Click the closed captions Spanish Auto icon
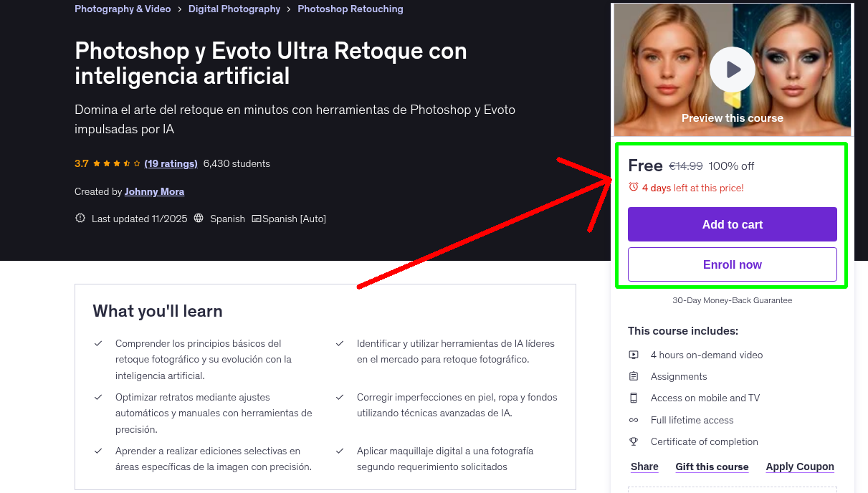Image resolution: width=868 pixels, height=493 pixels. tap(257, 219)
